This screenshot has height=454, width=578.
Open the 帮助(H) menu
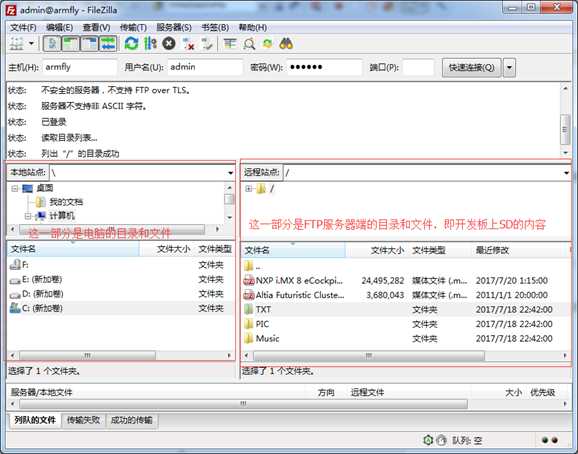pyautogui.click(x=253, y=28)
